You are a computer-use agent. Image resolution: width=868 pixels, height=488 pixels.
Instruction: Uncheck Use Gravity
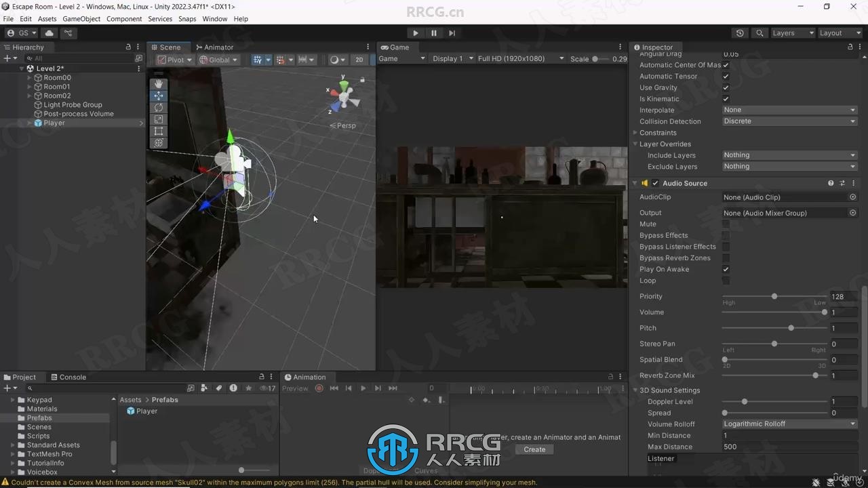726,87
